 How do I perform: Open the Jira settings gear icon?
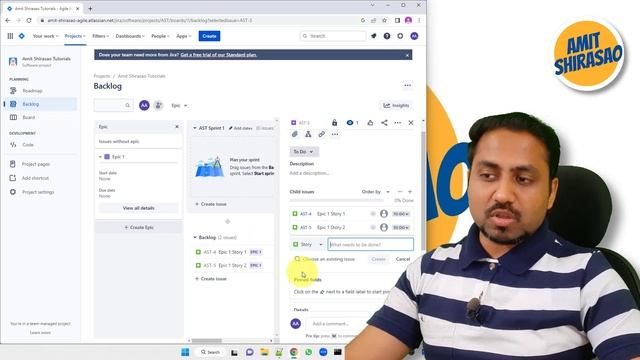click(x=400, y=36)
